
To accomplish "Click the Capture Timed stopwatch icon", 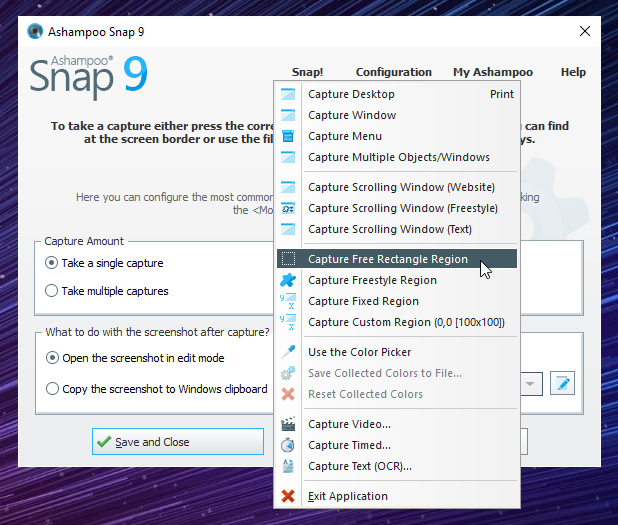I will click(288, 445).
